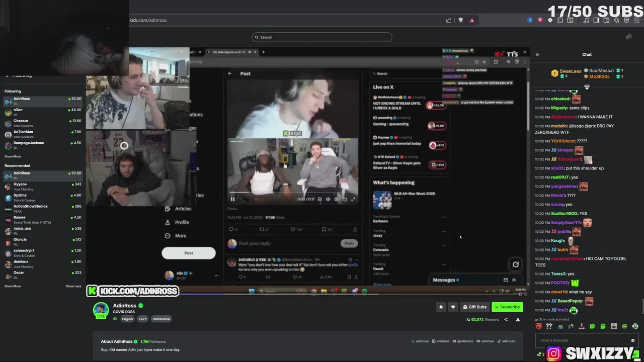This screenshot has width=644, height=362.
Task: Click AdinRoss YouTube social link
Action: (x=463, y=341)
